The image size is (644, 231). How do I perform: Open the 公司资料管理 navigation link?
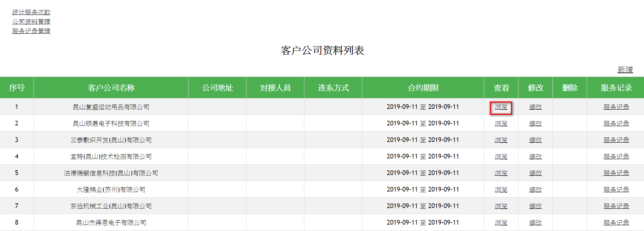pos(31,22)
